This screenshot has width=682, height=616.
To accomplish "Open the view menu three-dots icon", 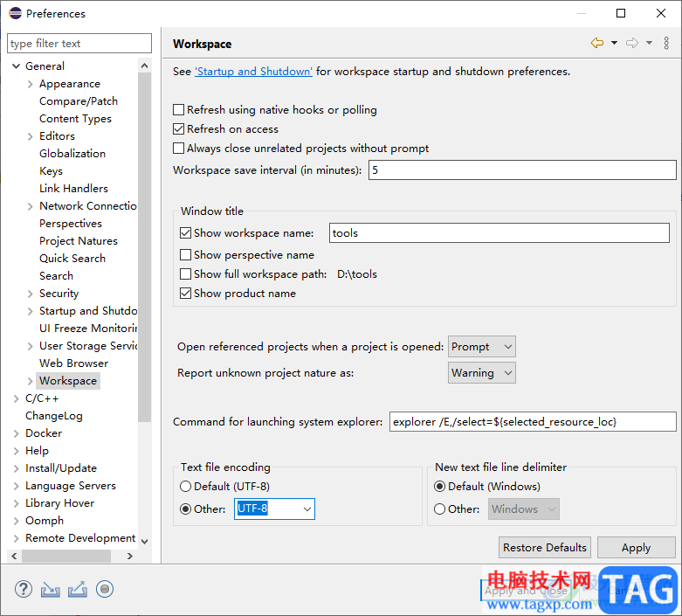I will [x=666, y=43].
